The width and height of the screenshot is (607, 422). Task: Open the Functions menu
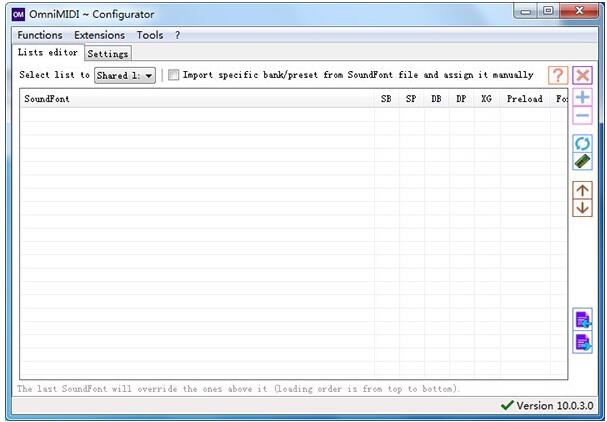click(39, 35)
